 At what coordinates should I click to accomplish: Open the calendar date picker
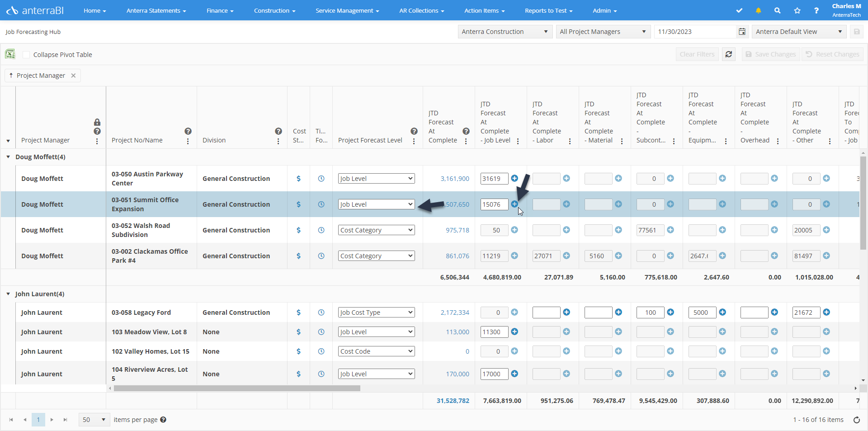point(742,32)
